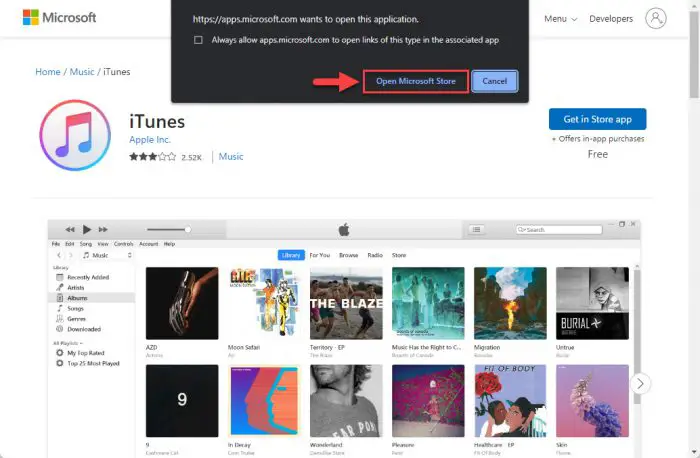Open the Developers menu item
The width and height of the screenshot is (700, 458).
(x=611, y=19)
